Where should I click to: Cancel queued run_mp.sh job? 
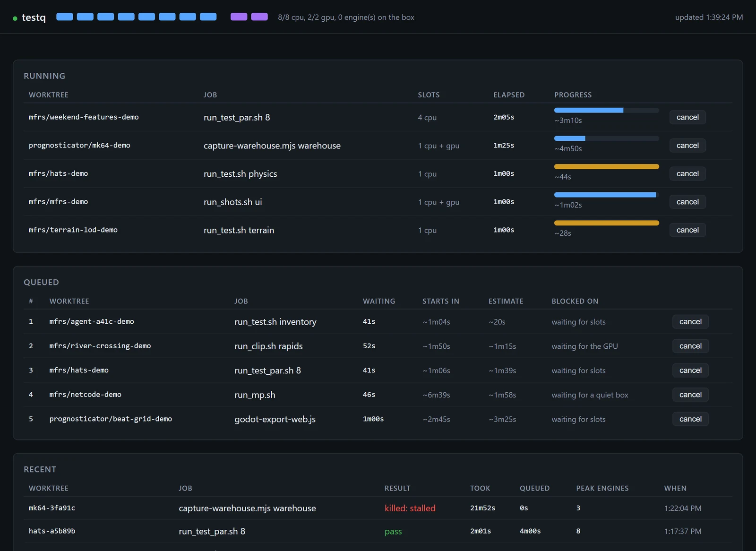pyautogui.click(x=690, y=395)
